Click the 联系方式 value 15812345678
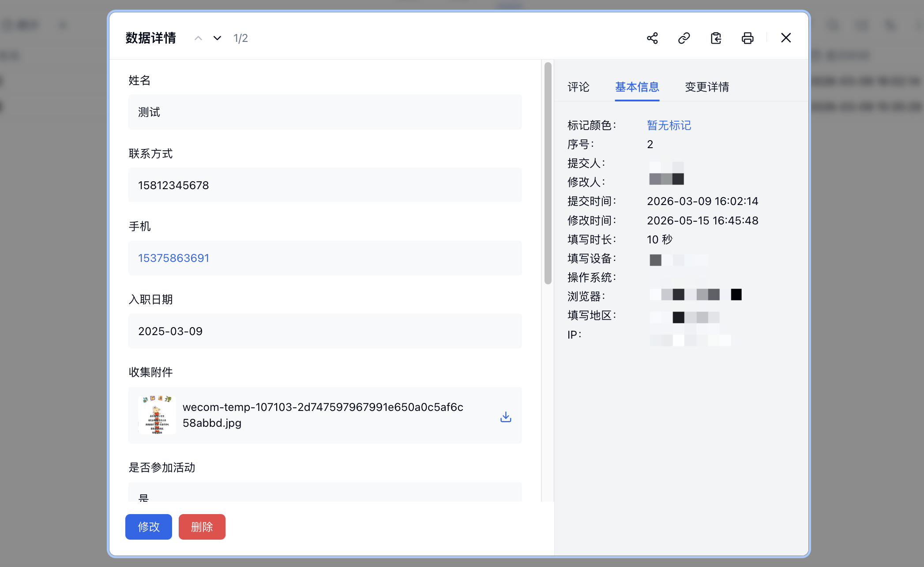Screen dimensions: 924x567 point(173,185)
